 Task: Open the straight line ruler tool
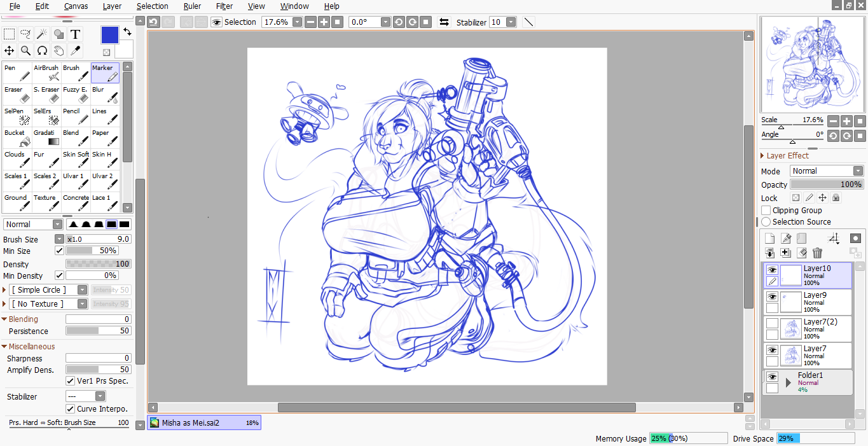528,22
